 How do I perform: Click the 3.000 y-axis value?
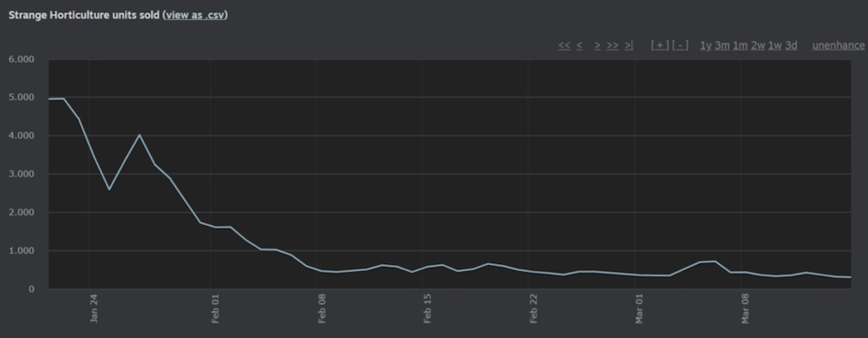21,174
